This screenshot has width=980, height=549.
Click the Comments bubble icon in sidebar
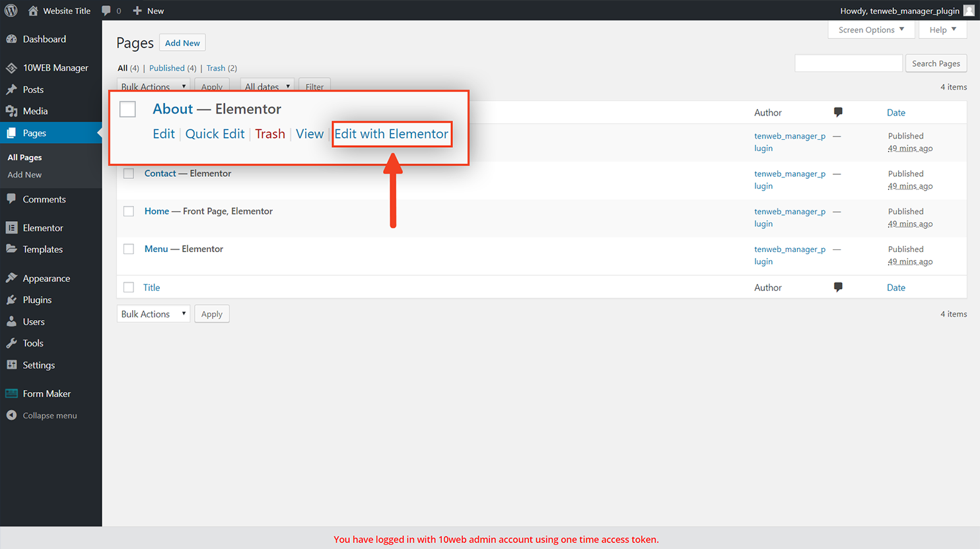pos(11,199)
